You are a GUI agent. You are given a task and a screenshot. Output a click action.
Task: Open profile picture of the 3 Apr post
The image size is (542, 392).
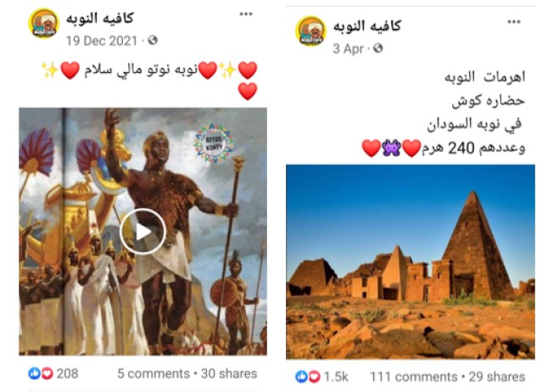310,31
